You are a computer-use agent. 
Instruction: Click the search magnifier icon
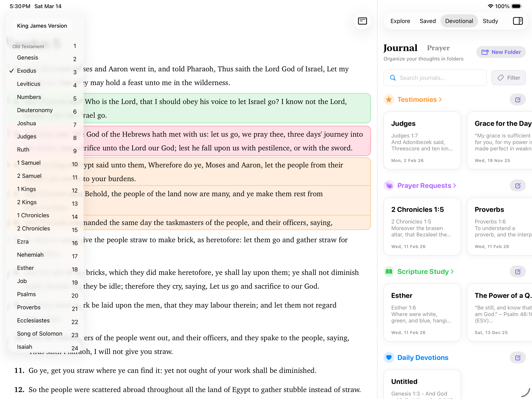point(393,78)
